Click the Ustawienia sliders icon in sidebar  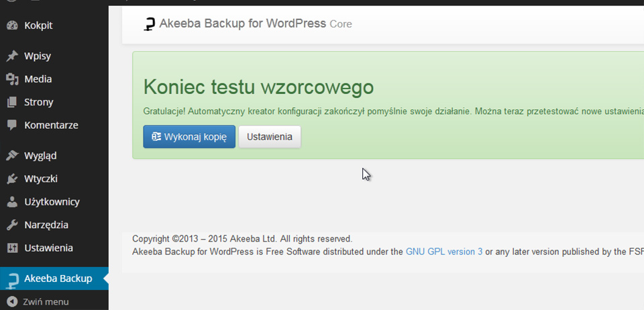[x=13, y=248]
